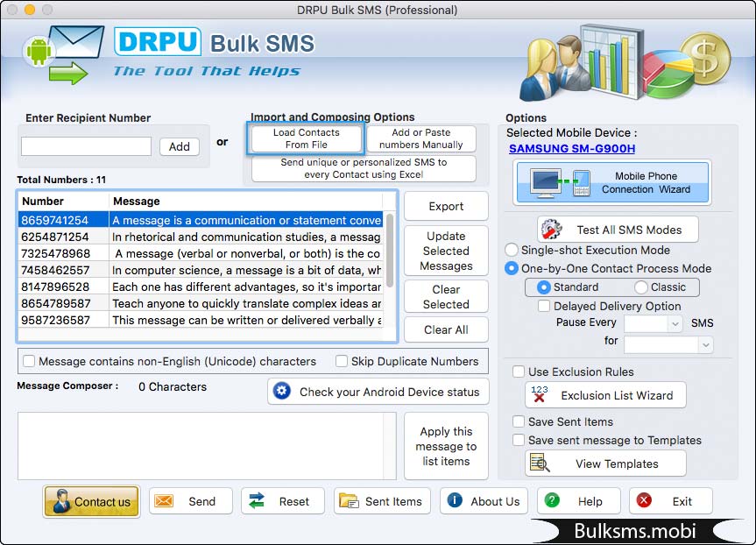Image resolution: width=756 pixels, height=545 pixels.
Task: Click the red X icon on Exit button
Action: pyautogui.click(x=644, y=500)
